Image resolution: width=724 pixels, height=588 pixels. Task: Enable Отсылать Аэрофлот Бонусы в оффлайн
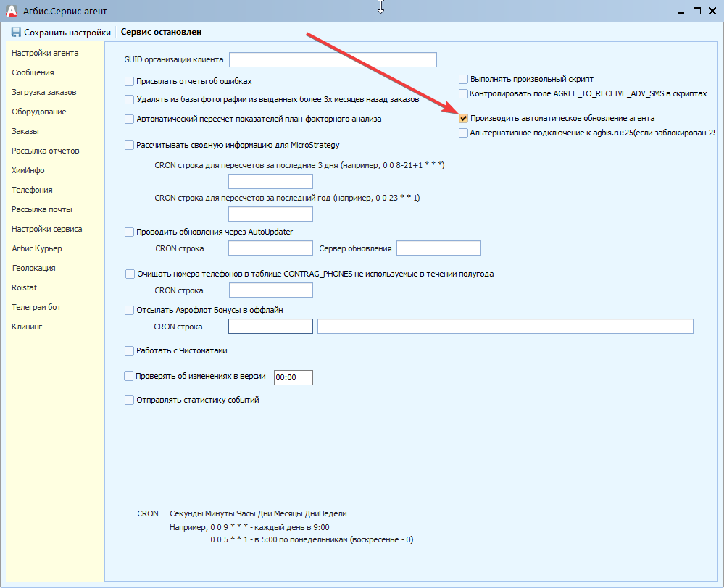click(x=129, y=311)
